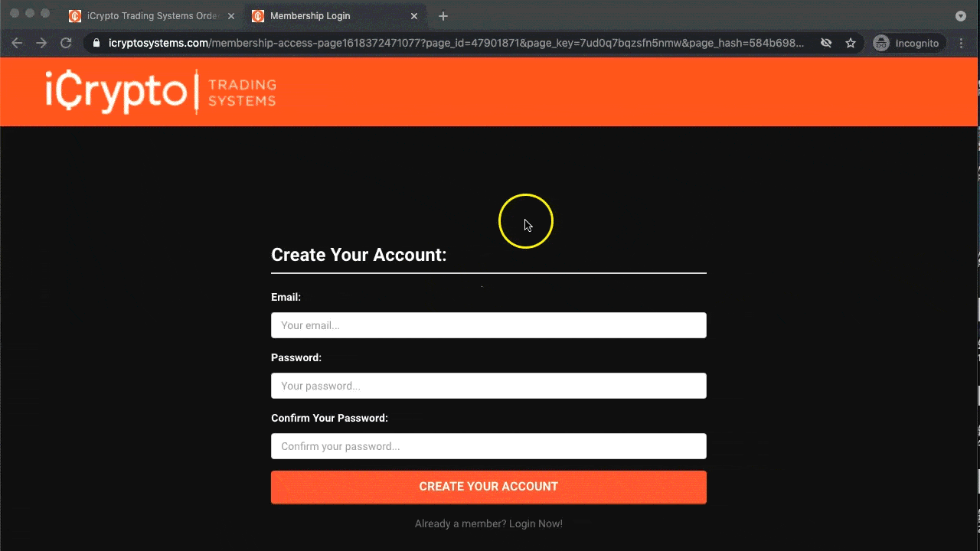Click the CREATE YOUR ACCOUNT button
980x551 pixels.
(x=488, y=487)
